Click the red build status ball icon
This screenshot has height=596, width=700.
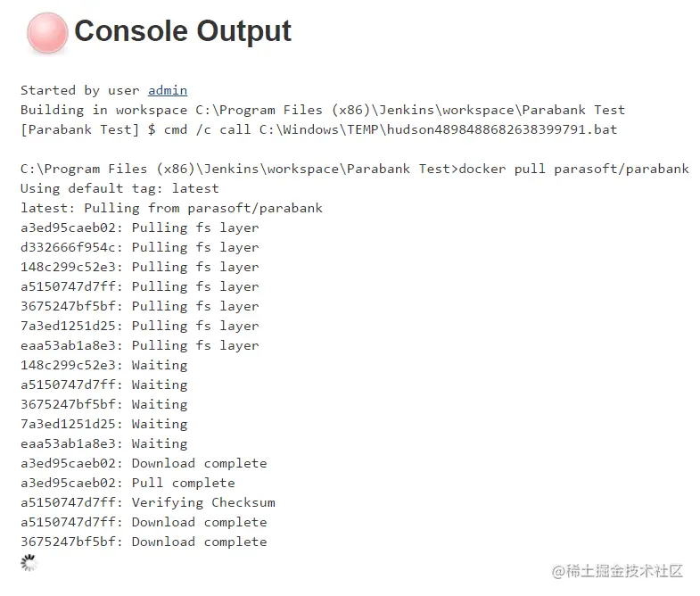(47, 33)
